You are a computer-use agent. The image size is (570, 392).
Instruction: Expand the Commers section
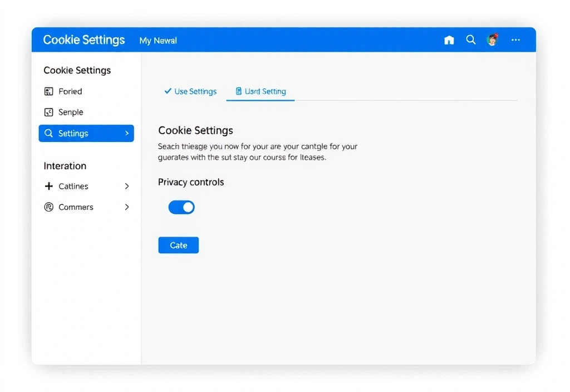127,207
